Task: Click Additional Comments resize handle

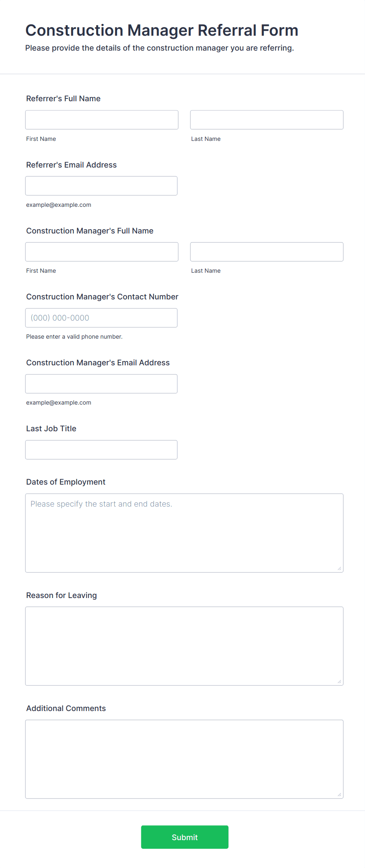Action: (x=339, y=794)
